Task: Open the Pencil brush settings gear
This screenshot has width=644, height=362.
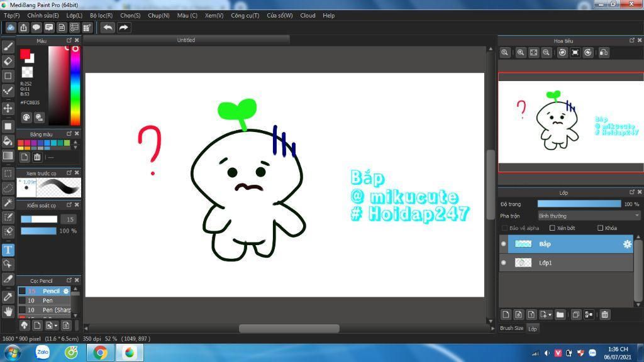Action: pyautogui.click(x=66, y=291)
